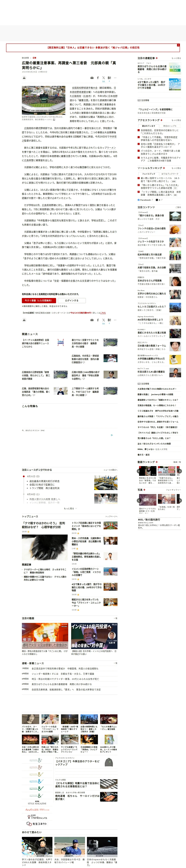Open the 「クマ殺すのはかわいそう」 top news headline
186x868 pixels.
coord(44,525)
